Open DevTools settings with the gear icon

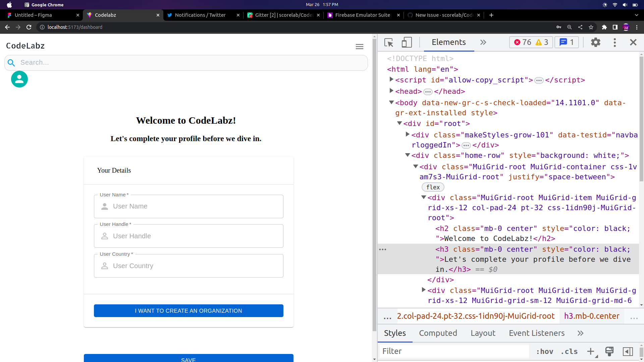[596, 43]
